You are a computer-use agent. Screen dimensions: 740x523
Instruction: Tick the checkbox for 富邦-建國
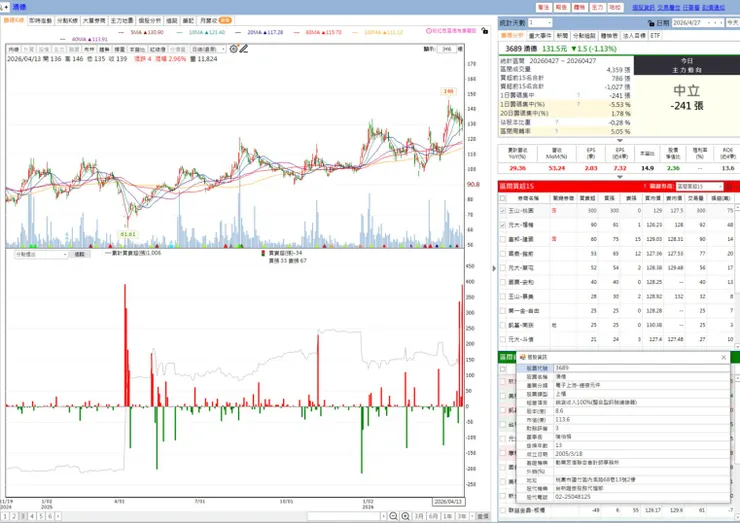[503, 239]
